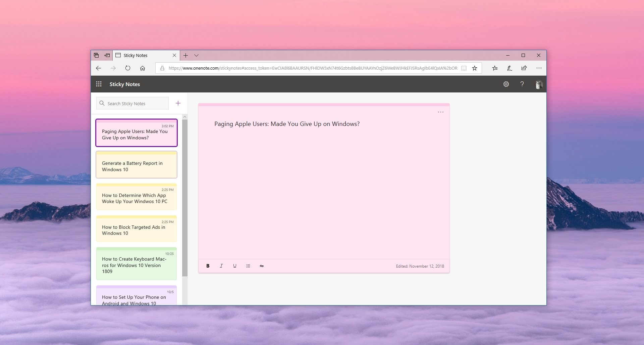Open How to Determine Which App note
This screenshot has width=644, height=345.
click(137, 197)
